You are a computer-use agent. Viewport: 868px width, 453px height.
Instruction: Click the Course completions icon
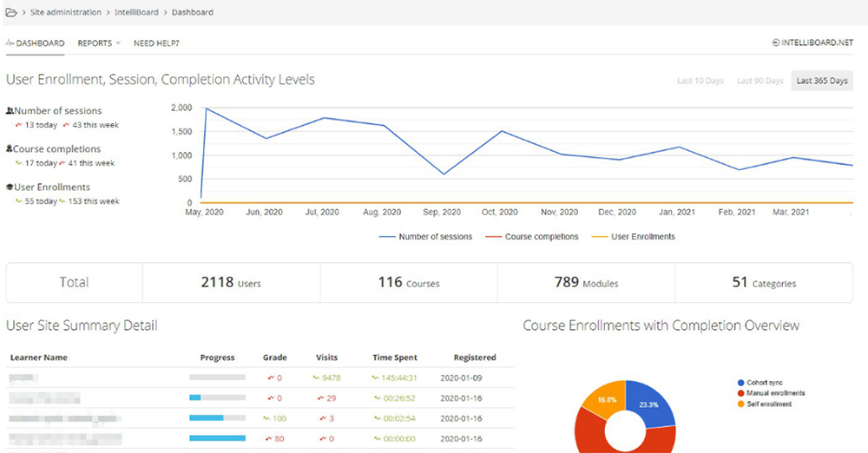pos(9,149)
